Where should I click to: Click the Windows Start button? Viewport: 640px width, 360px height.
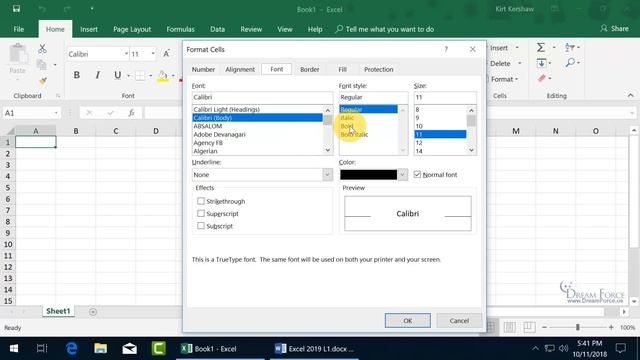(x=14, y=349)
